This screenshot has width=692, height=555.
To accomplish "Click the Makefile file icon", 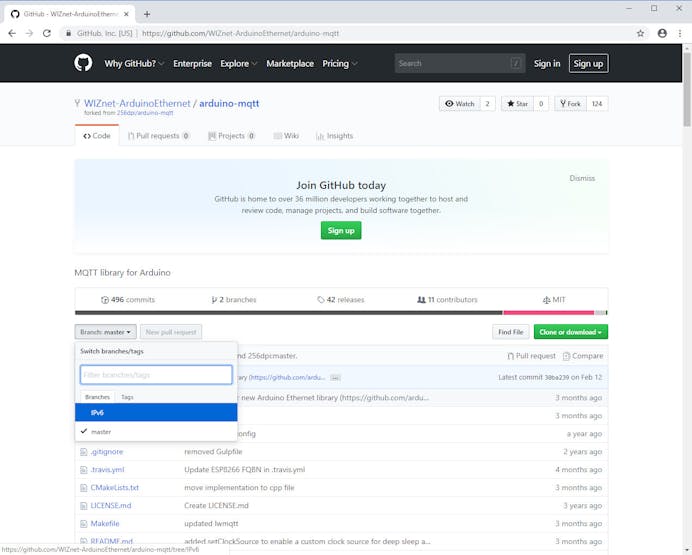I will pos(83,524).
